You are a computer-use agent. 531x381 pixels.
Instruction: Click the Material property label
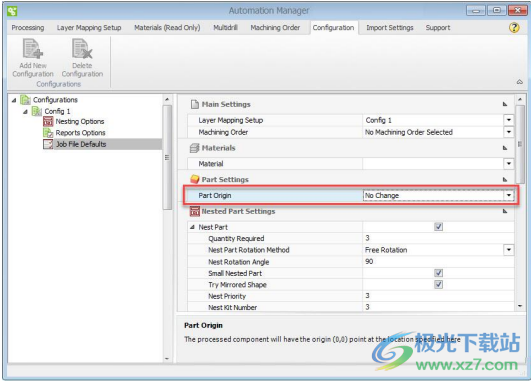pos(211,164)
